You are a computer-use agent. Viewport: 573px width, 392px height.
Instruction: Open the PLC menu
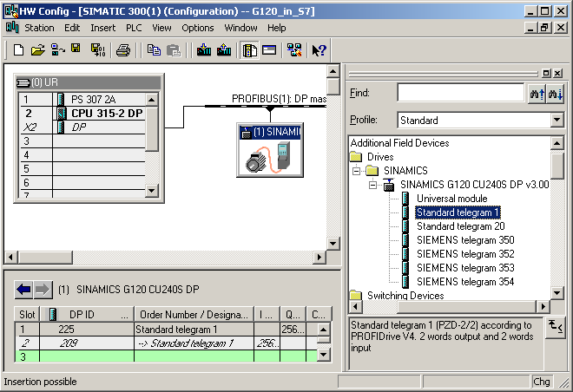134,28
